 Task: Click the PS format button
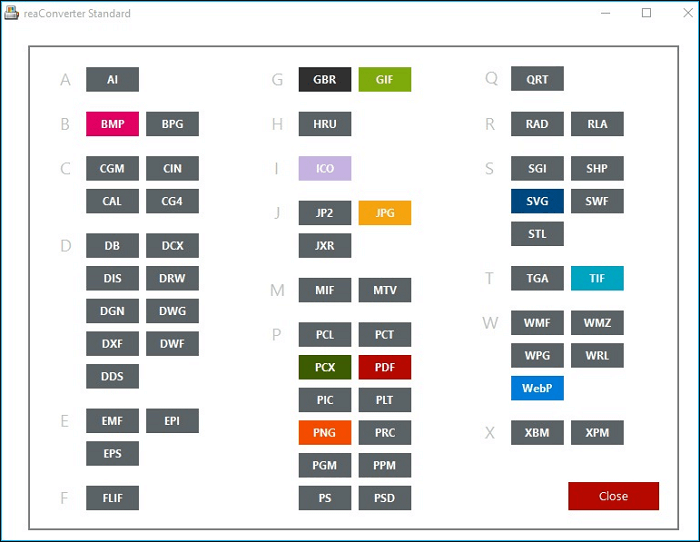pyautogui.click(x=325, y=498)
